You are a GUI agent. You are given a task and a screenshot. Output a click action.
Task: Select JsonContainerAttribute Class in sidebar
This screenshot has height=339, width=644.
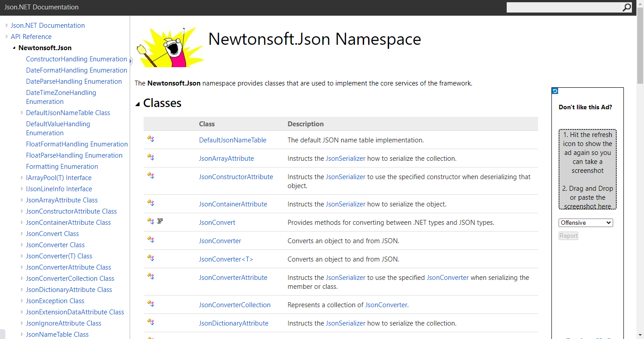click(68, 223)
